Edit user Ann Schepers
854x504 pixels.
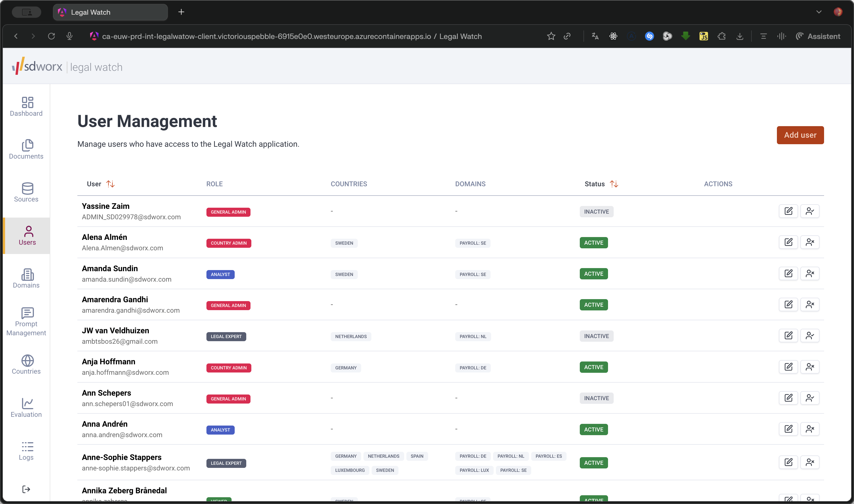pyautogui.click(x=788, y=398)
